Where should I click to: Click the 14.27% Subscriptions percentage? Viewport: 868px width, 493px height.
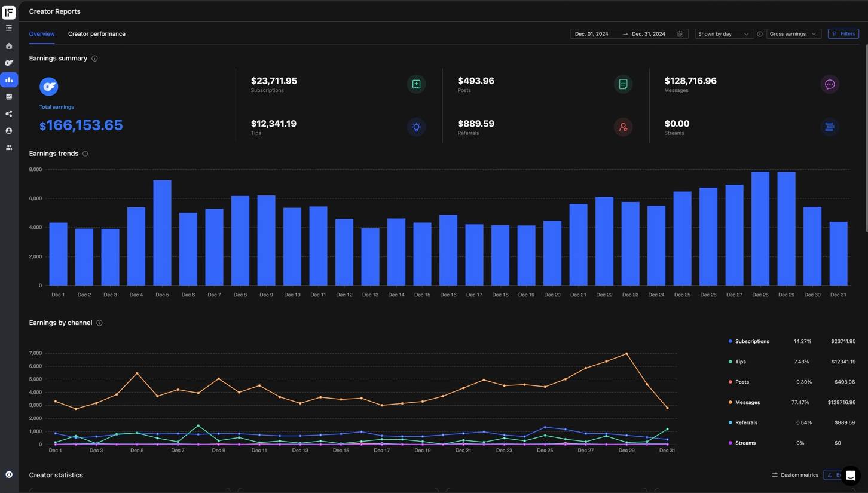pyautogui.click(x=802, y=342)
